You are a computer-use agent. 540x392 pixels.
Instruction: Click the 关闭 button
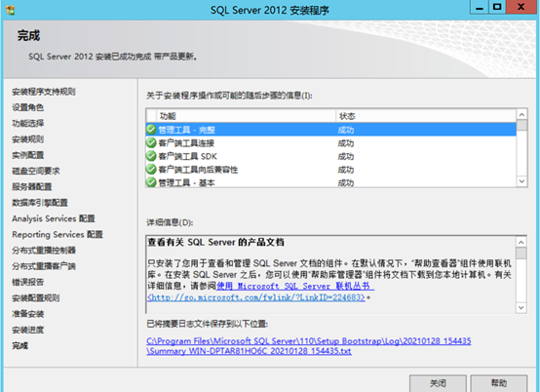(438, 383)
